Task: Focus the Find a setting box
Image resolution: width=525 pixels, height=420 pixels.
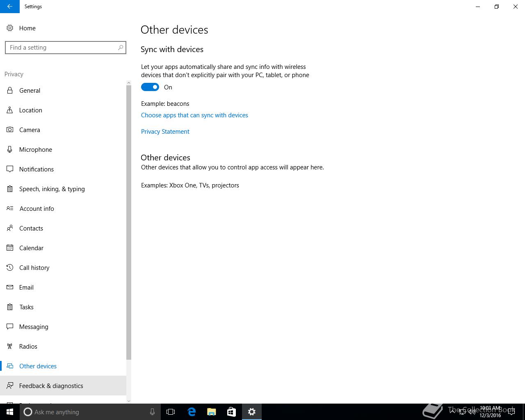Action: click(66, 48)
